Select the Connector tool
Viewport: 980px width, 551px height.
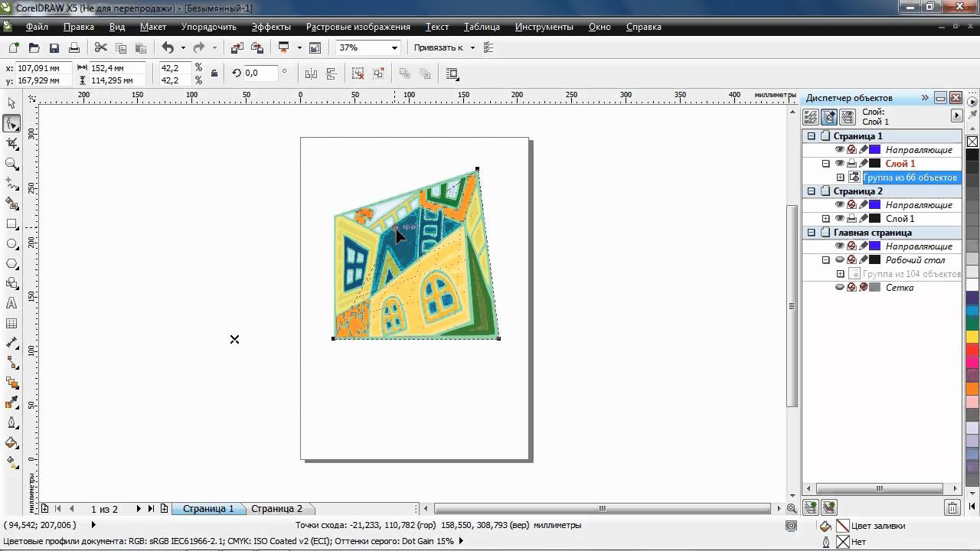coord(11,363)
